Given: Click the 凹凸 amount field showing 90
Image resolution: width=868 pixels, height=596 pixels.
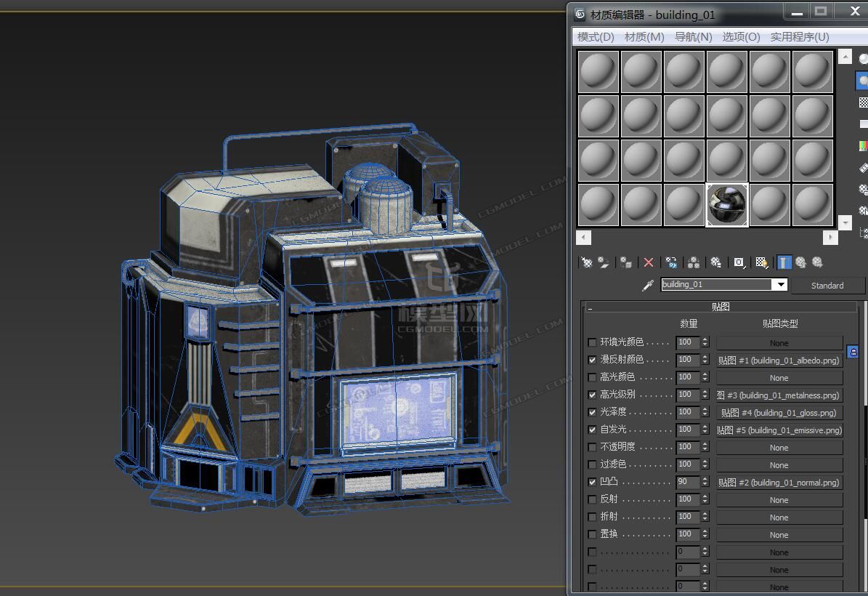Looking at the screenshot, I should coord(688,482).
